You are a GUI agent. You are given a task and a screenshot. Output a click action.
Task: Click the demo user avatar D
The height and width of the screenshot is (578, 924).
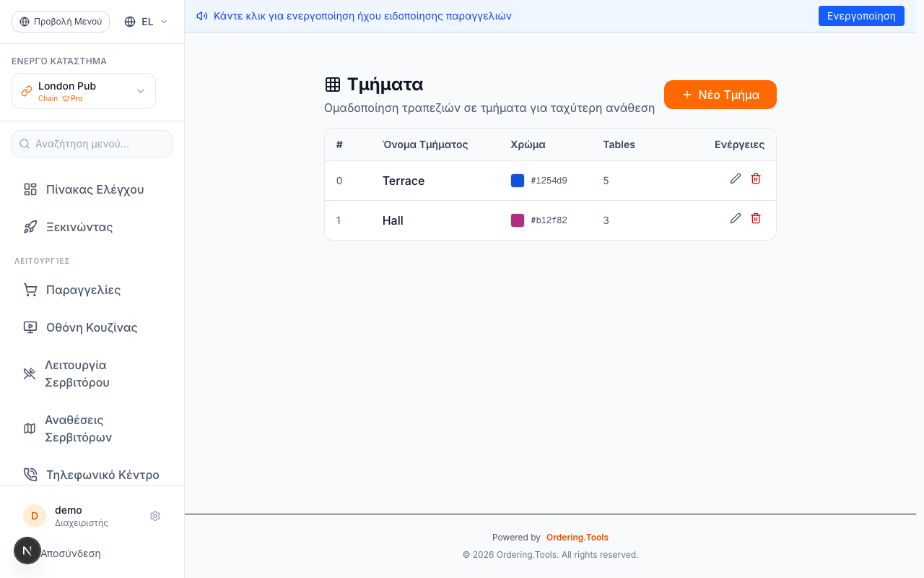[x=35, y=516]
